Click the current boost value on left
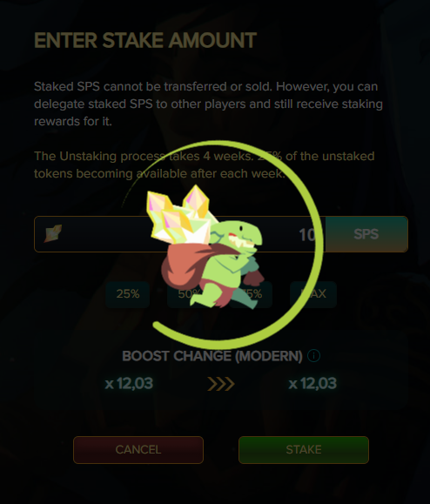 (x=129, y=384)
